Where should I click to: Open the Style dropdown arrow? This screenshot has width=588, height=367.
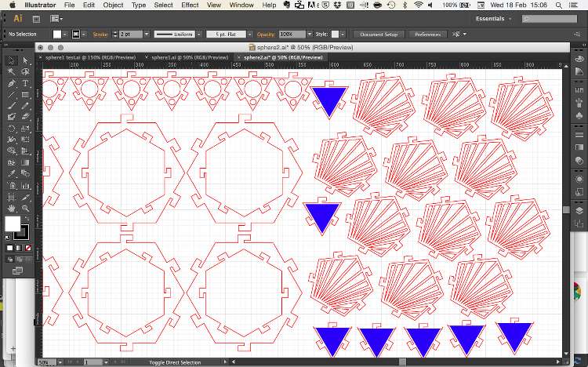343,35
